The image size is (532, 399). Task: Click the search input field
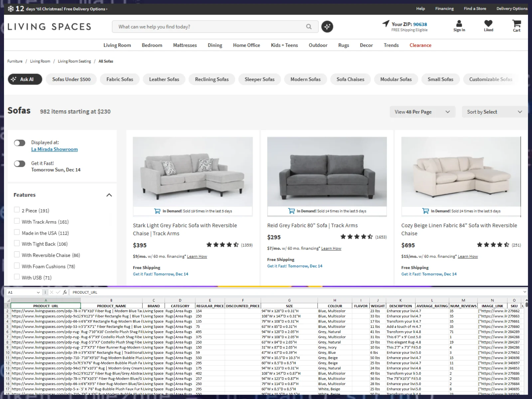point(215,27)
